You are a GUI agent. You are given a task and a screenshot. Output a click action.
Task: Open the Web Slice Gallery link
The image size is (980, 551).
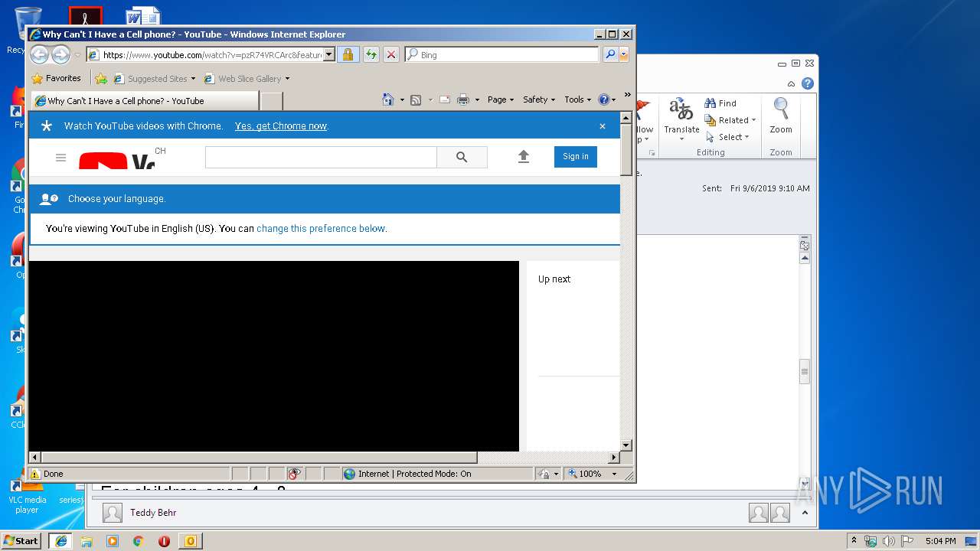[x=247, y=78]
